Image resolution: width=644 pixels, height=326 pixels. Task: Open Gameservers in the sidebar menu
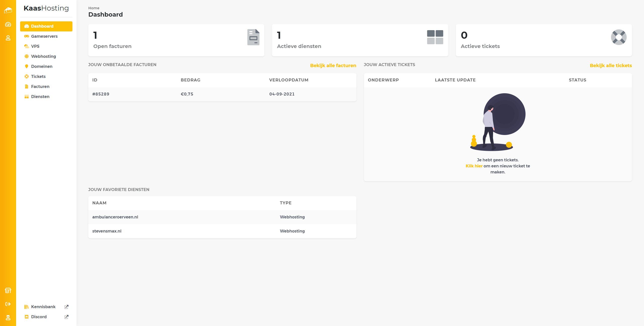tap(44, 36)
